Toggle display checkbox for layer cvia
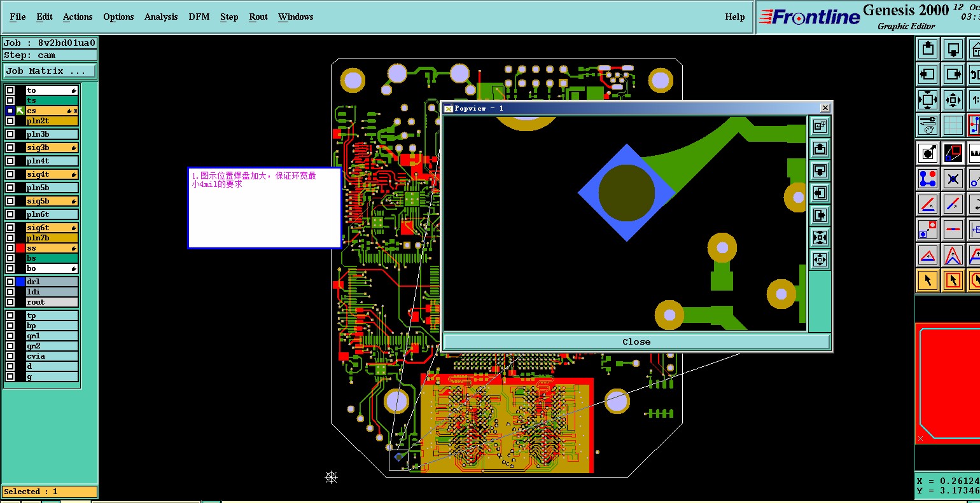The width and height of the screenshot is (980, 503). pyautogui.click(x=10, y=356)
